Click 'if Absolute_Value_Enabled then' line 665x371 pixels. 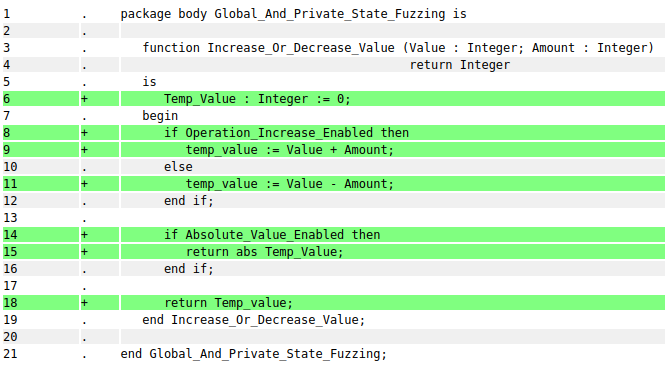click(272, 234)
